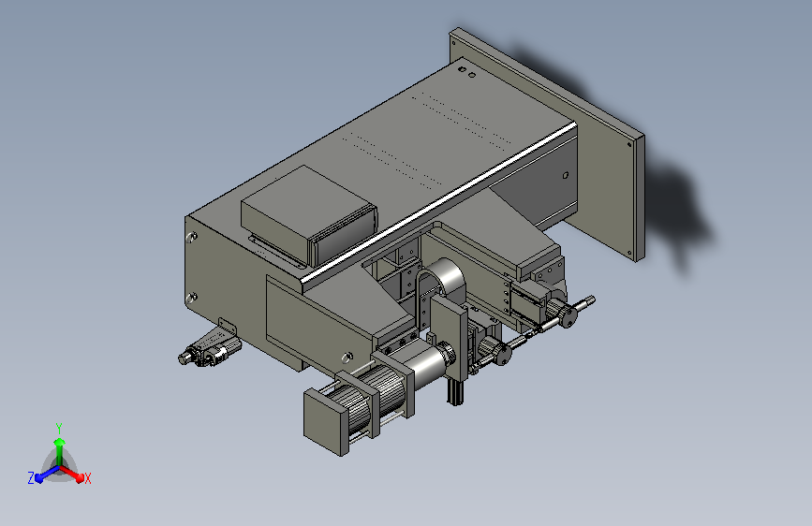Select the small box on top of the enclosure
Image resolution: width=812 pixels, height=526 pixels.
309,214
